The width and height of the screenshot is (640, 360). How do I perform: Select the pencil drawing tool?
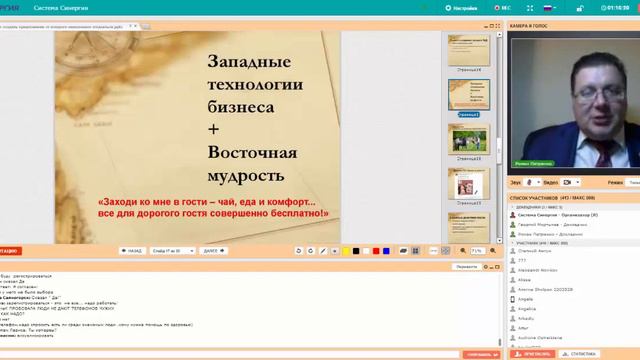(323, 251)
